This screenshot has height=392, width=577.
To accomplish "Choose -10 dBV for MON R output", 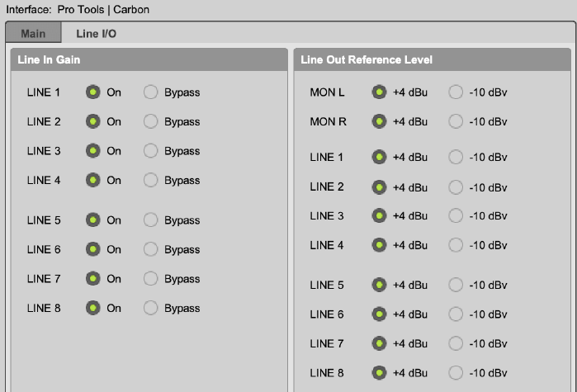I will click(x=456, y=122).
